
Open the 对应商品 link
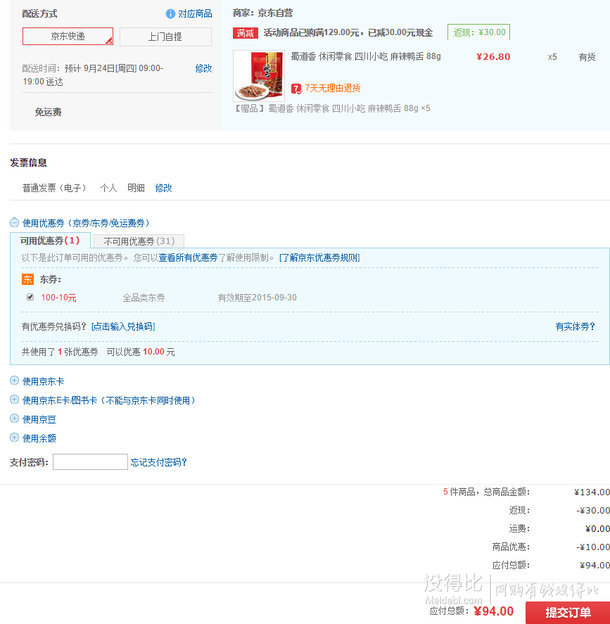pyautogui.click(x=195, y=14)
